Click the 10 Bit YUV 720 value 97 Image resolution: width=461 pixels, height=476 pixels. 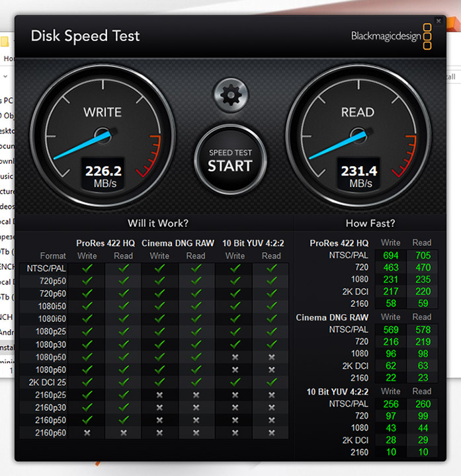tap(390, 416)
